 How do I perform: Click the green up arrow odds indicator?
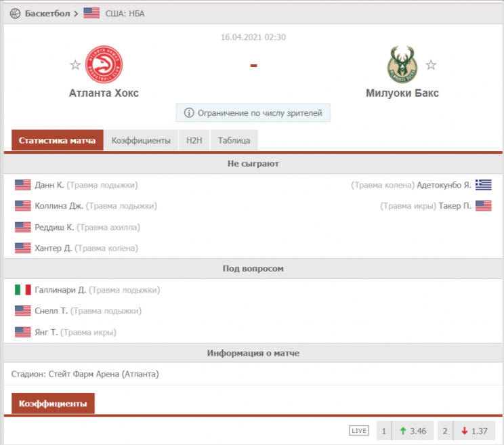coord(403,431)
